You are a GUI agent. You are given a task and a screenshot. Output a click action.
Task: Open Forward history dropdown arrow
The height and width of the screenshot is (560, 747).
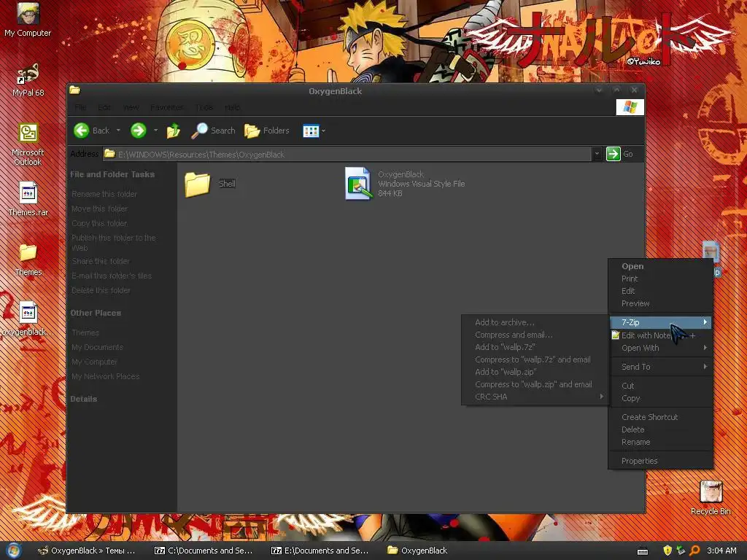155,131
